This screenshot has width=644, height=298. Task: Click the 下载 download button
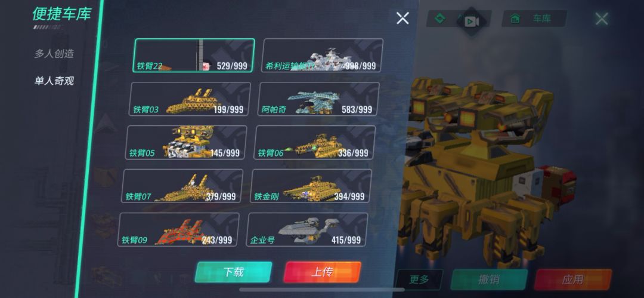(233, 272)
